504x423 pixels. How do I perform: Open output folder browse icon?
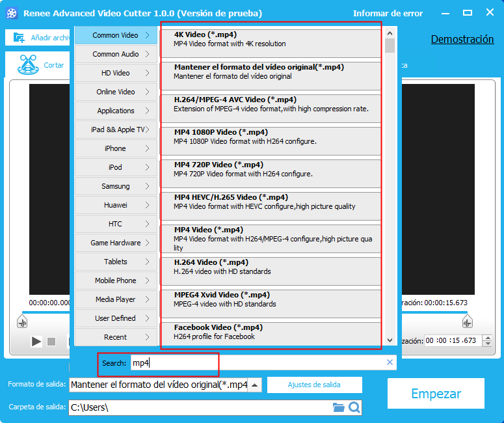click(x=338, y=407)
